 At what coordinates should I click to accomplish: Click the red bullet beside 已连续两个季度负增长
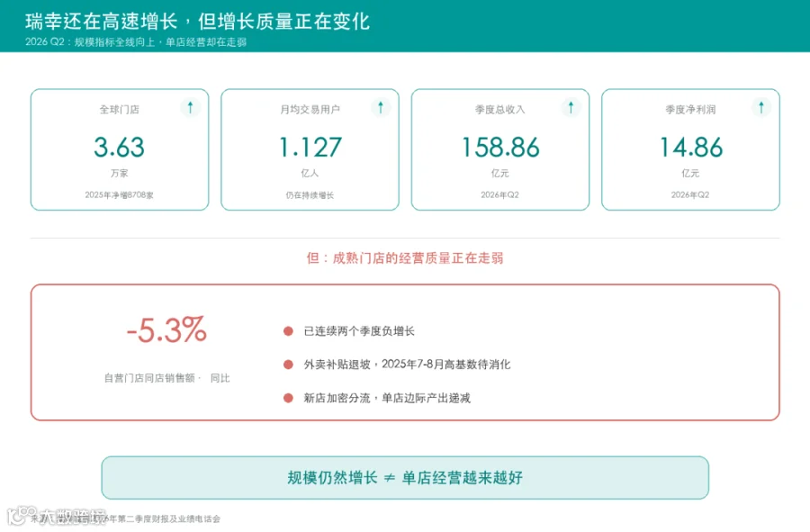point(288,331)
